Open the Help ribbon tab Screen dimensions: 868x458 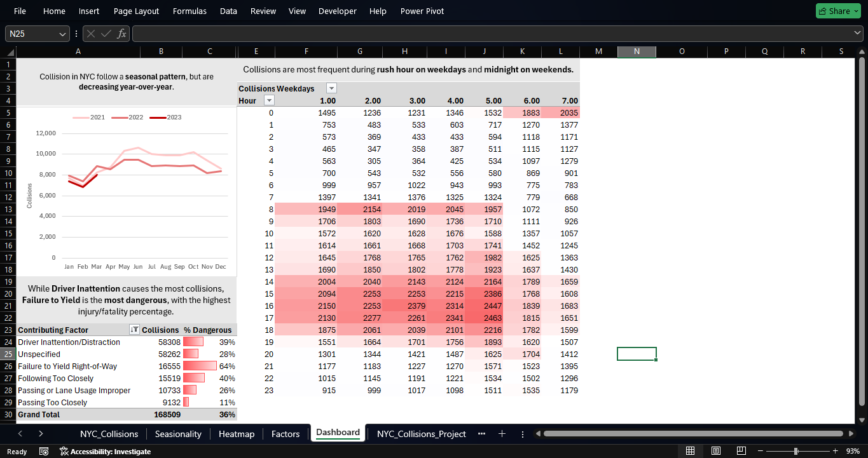(378, 11)
